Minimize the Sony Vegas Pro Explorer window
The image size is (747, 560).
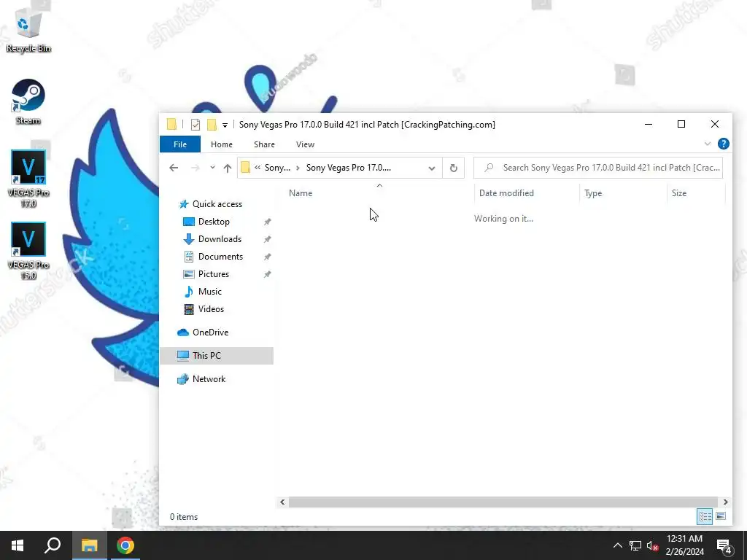click(649, 124)
